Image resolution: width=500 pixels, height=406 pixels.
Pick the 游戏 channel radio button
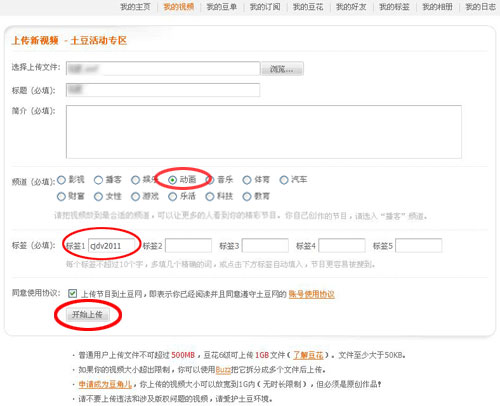click(x=135, y=197)
